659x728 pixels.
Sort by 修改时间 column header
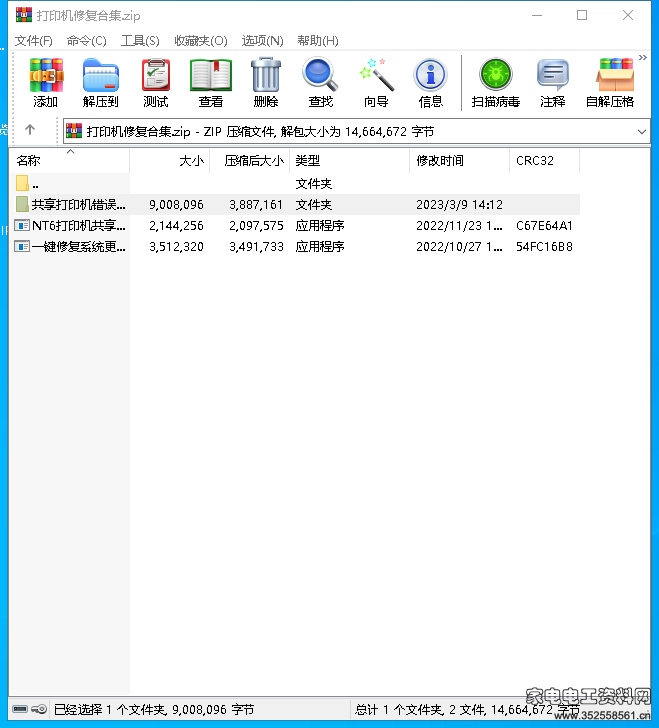click(460, 161)
